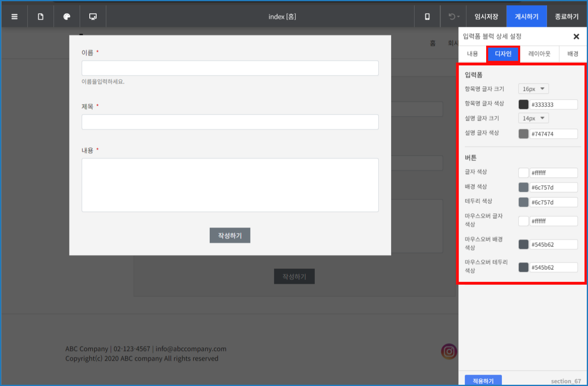588x386 pixels.
Task: Open the design palette icon
Action: (x=66, y=17)
